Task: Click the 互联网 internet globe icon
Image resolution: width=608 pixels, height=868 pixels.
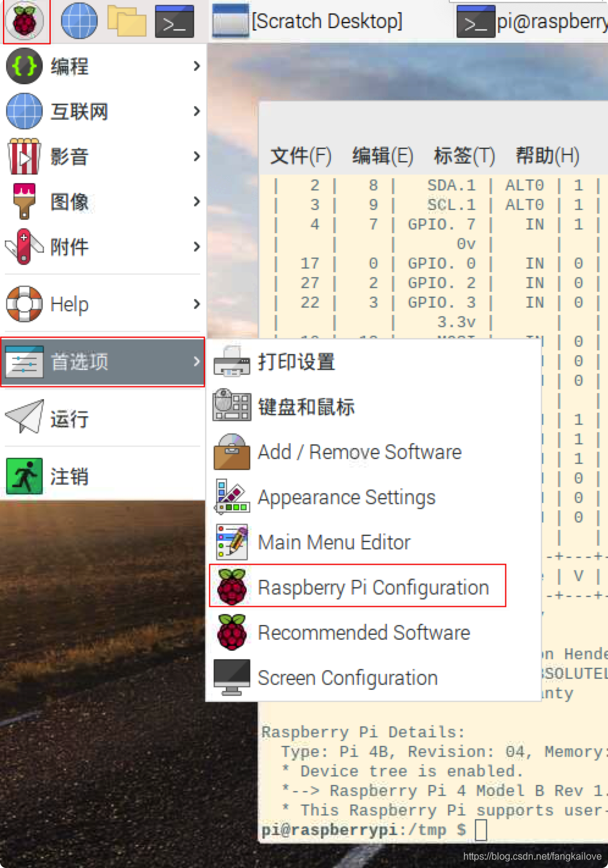Action: [x=24, y=111]
